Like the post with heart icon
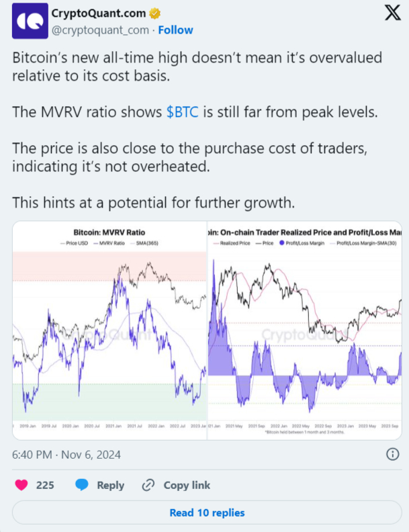409x532 pixels. point(22,485)
